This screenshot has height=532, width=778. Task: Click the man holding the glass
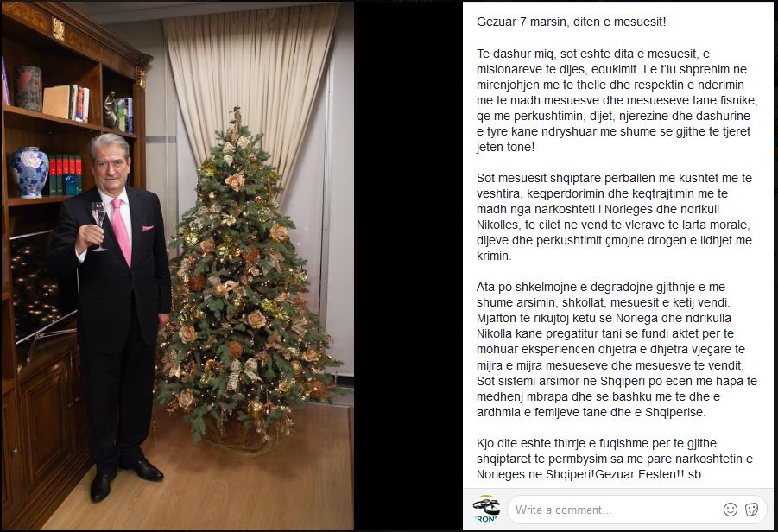click(x=115, y=313)
